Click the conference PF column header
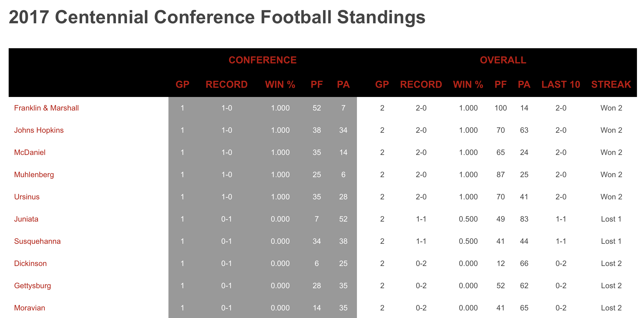 [x=317, y=85]
